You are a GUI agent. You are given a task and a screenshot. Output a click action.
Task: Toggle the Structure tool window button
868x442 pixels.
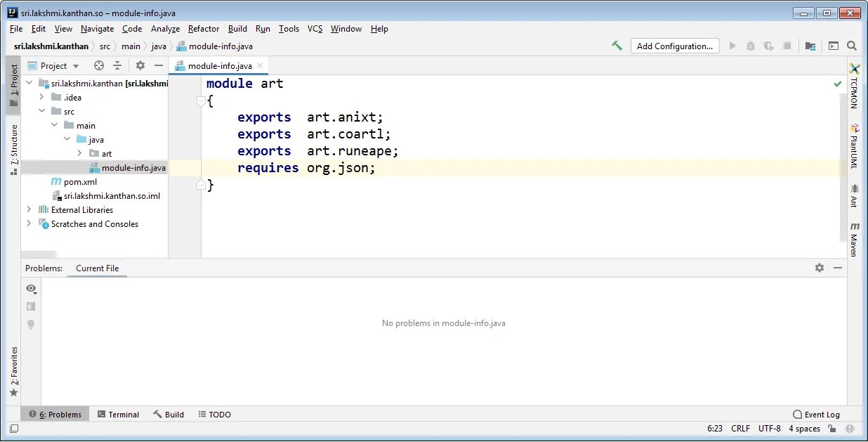coord(13,150)
